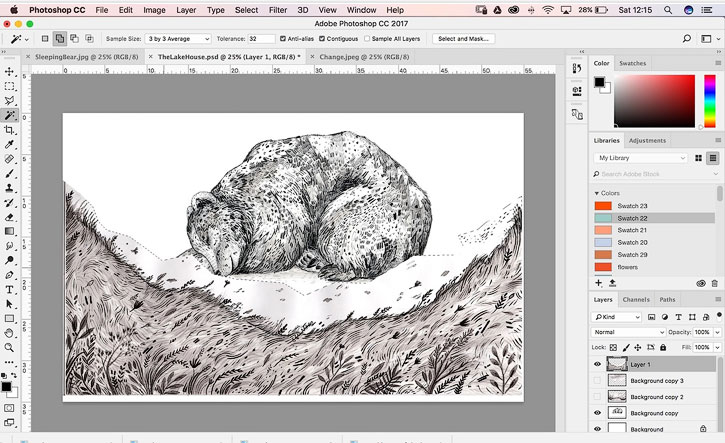Show Background copy 2 layer visibility
The height and width of the screenshot is (443, 725).
pos(597,397)
